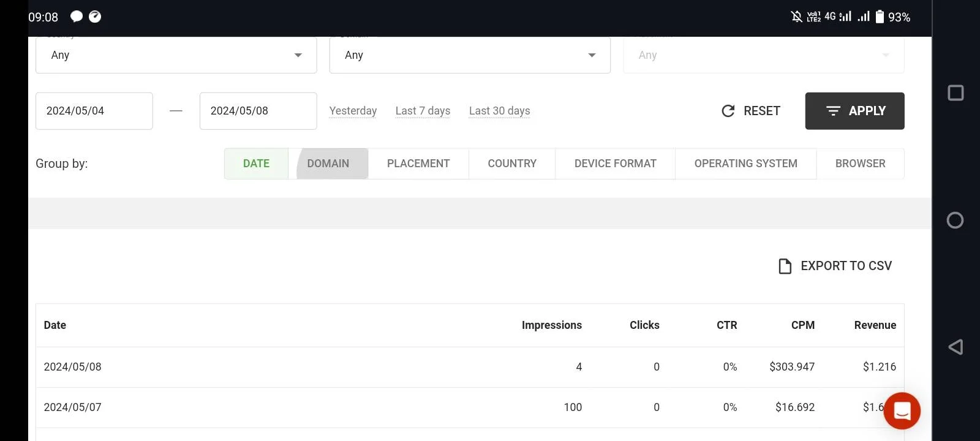Select the Last 30 days shortcut
This screenshot has height=441, width=980.
pyautogui.click(x=500, y=111)
